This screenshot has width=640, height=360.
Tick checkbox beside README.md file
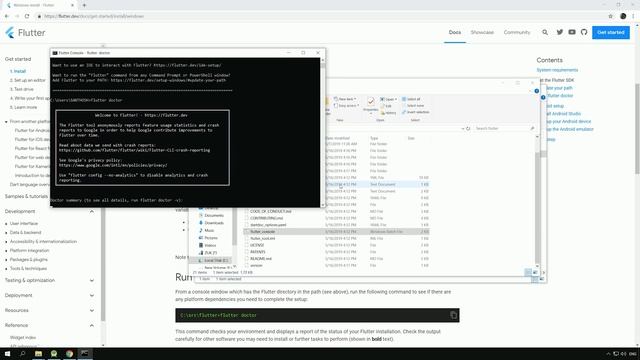[246, 258]
